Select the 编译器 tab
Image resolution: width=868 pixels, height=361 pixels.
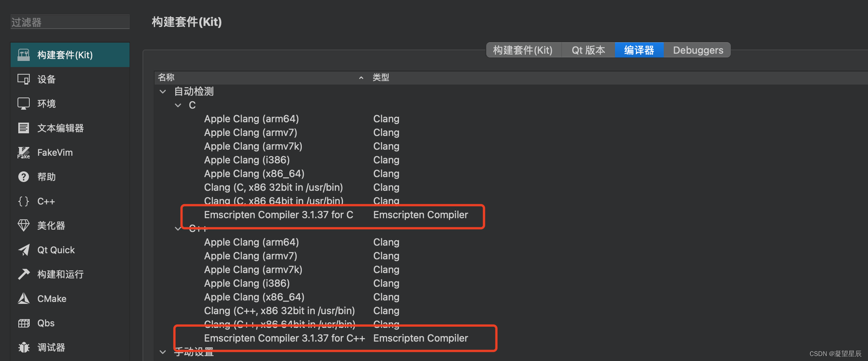pos(639,50)
